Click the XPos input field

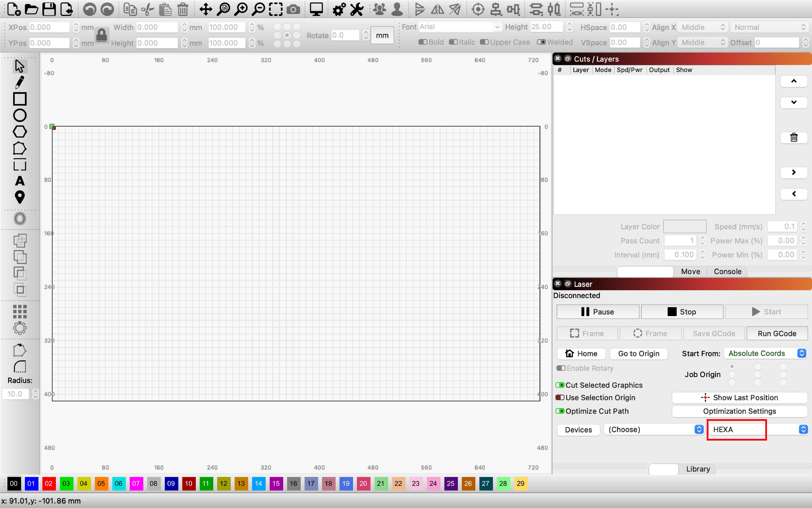point(49,27)
